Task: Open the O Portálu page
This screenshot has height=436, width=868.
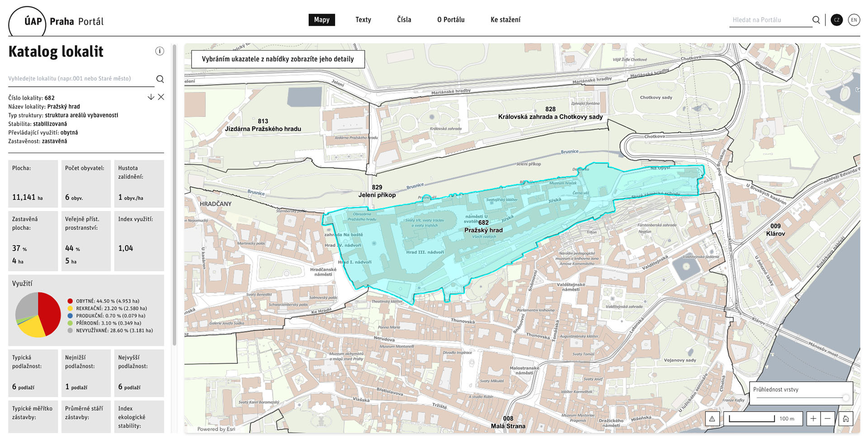Action: [451, 20]
